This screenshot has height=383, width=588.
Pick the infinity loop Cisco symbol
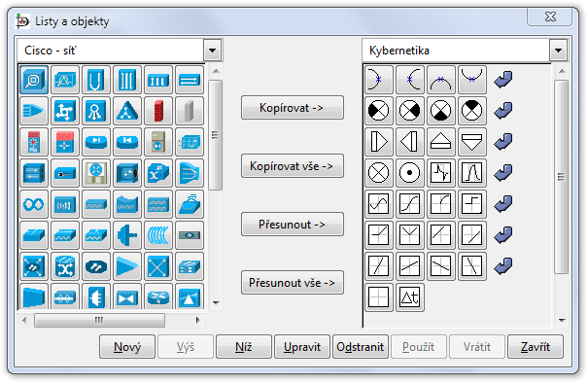34,204
